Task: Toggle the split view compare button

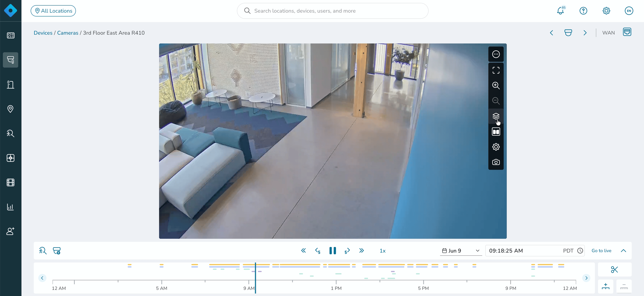Action: [x=496, y=132]
